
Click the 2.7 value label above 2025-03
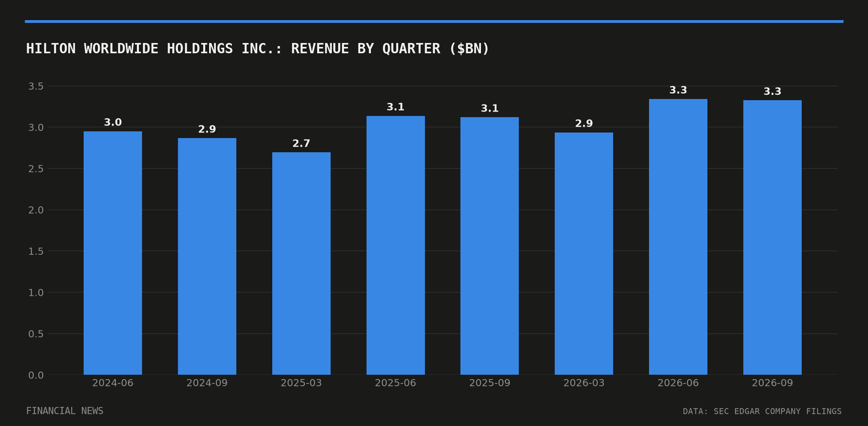coord(301,144)
